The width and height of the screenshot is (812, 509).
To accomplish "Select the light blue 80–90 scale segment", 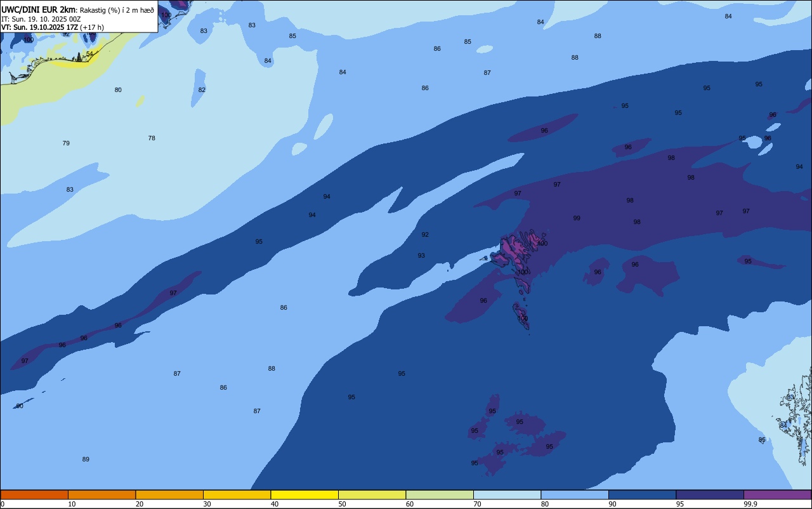I will click(575, 494).
